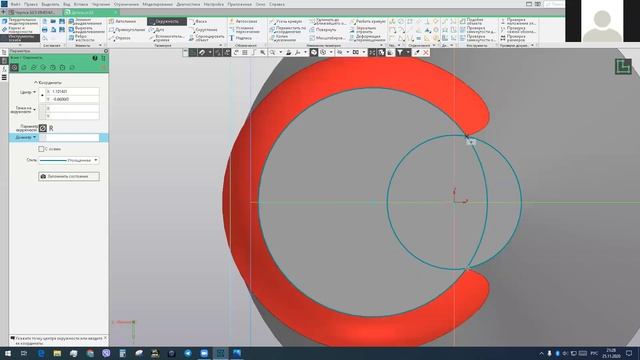
Task: Open the Вид menu
Action: 67,4
